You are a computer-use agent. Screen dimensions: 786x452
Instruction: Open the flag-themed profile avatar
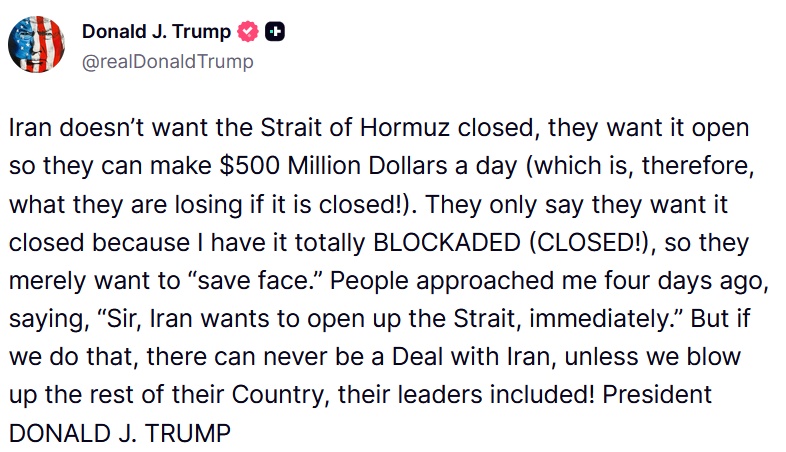(x=38, y=46)
